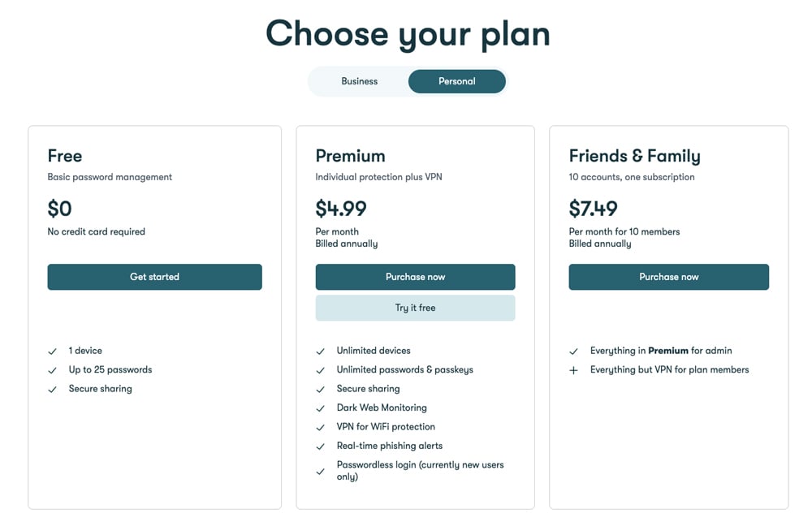
Task: Click checkmark next to "Up to 25 passwords"
Action: point(52,370)
